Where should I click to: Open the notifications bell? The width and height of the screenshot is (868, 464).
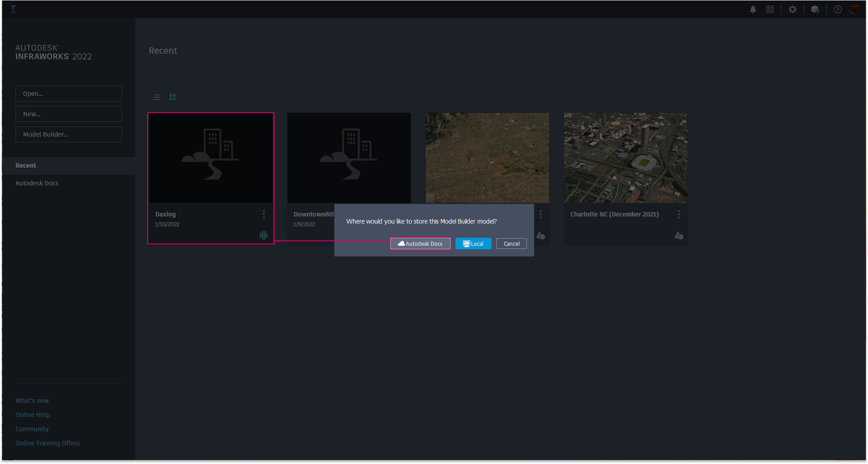coord(753,9)
